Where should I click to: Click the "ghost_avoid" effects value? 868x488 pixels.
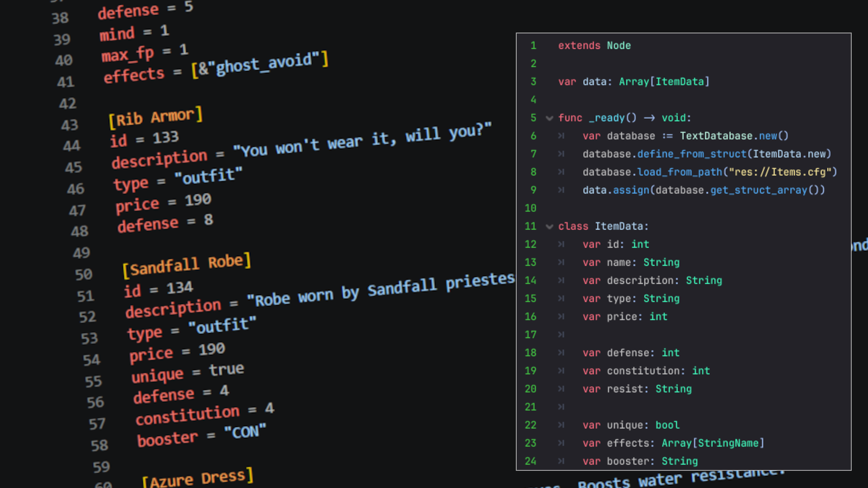pyautogui.click(x=264, y=65)
